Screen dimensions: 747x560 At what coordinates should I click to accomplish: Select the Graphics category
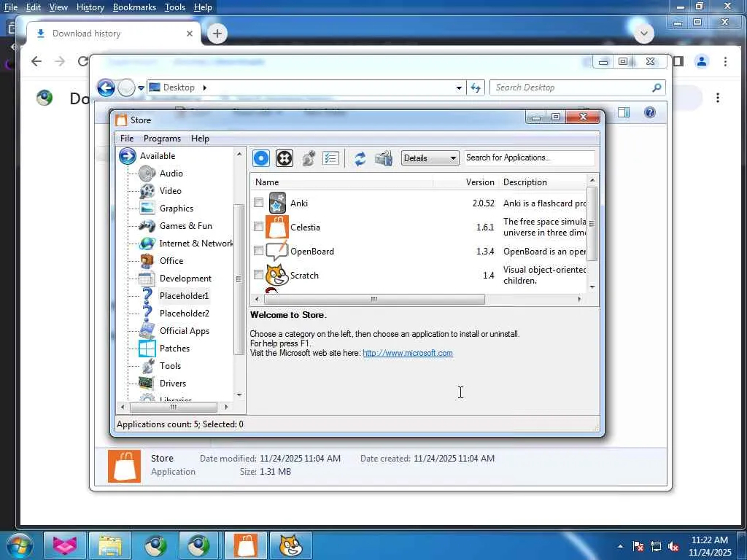(177, 209)
